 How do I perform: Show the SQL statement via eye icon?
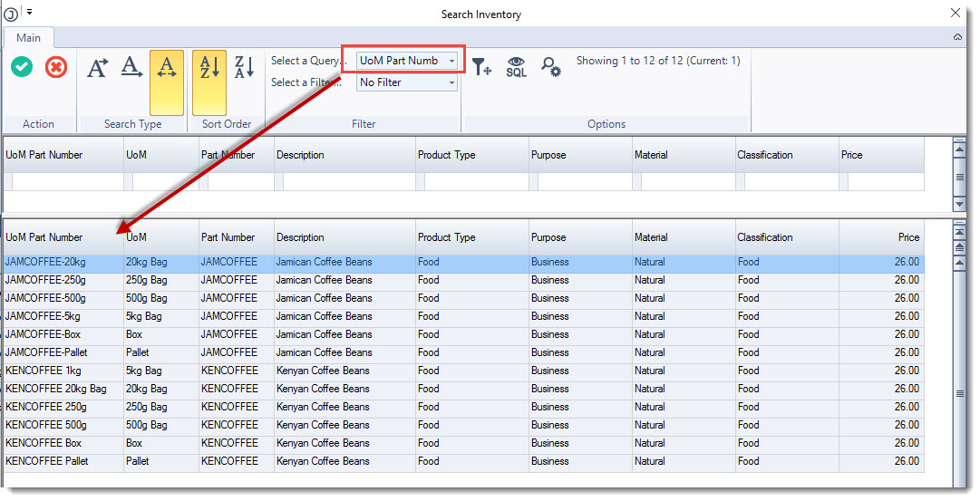pos(516,66)
